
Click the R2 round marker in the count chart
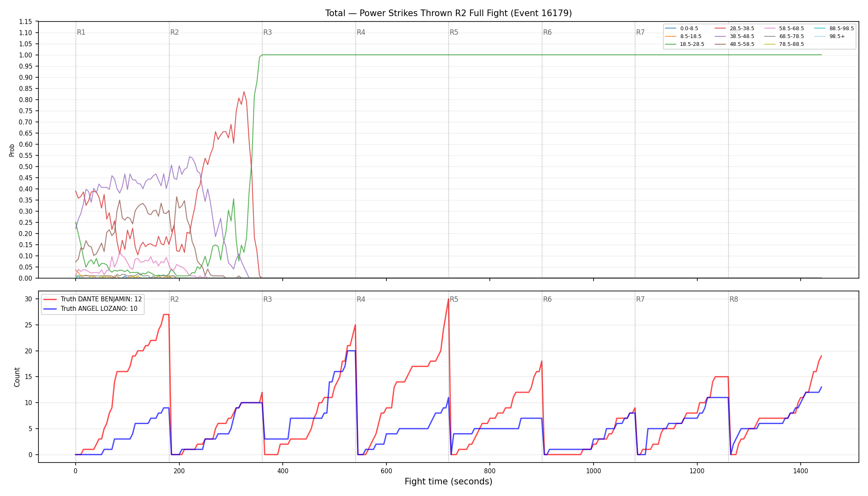(174, 299)
